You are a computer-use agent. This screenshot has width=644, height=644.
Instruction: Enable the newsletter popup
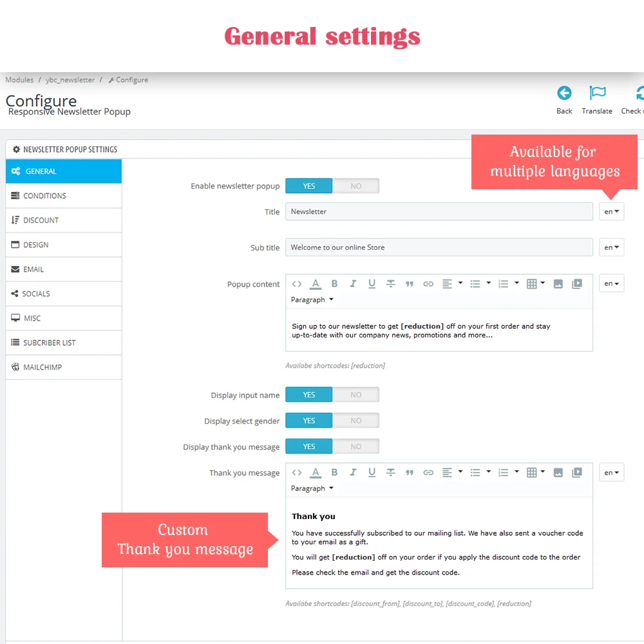pyautogui.click(x=308, y=185)
